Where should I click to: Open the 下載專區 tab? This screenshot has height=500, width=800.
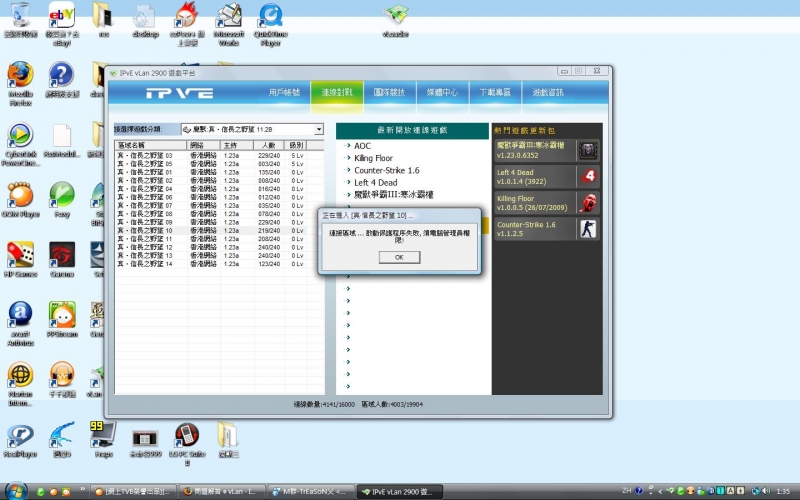[x=494, y=92]
